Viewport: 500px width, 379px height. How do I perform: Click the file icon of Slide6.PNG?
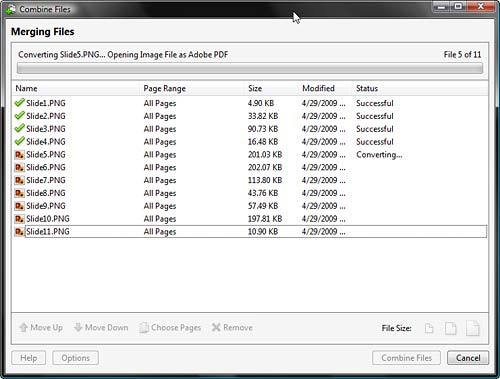[x=20, y=167]
